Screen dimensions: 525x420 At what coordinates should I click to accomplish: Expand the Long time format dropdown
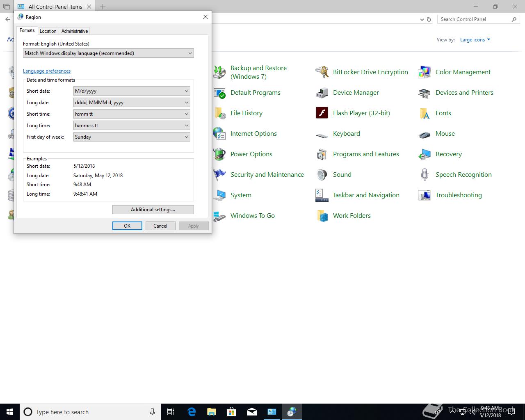pyautogui.click(x=132, y=126)
